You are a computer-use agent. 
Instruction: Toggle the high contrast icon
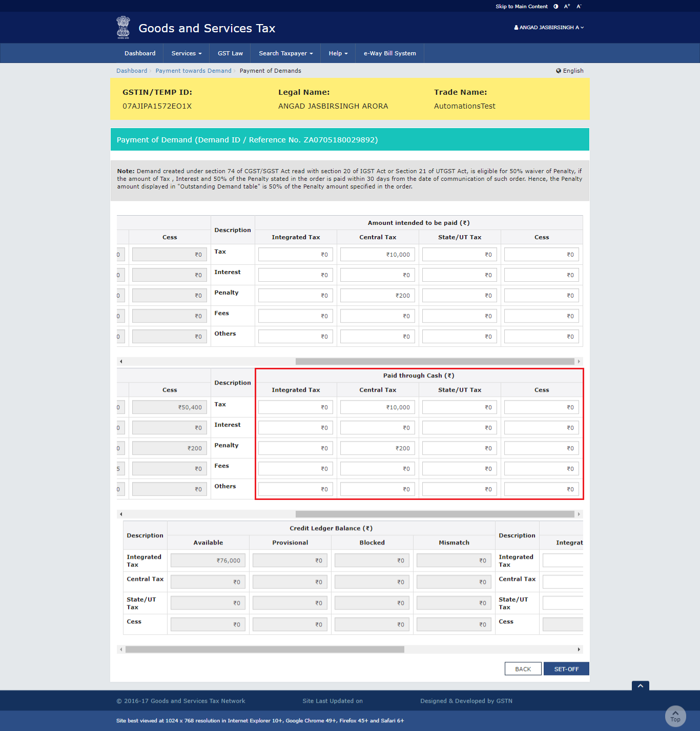pos(555,7)
